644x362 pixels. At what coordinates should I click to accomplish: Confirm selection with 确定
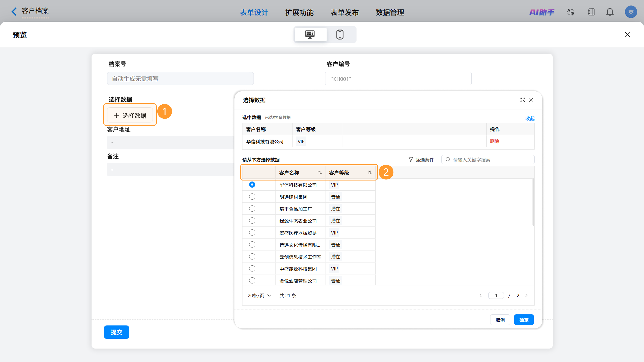(x=524, y=320)
